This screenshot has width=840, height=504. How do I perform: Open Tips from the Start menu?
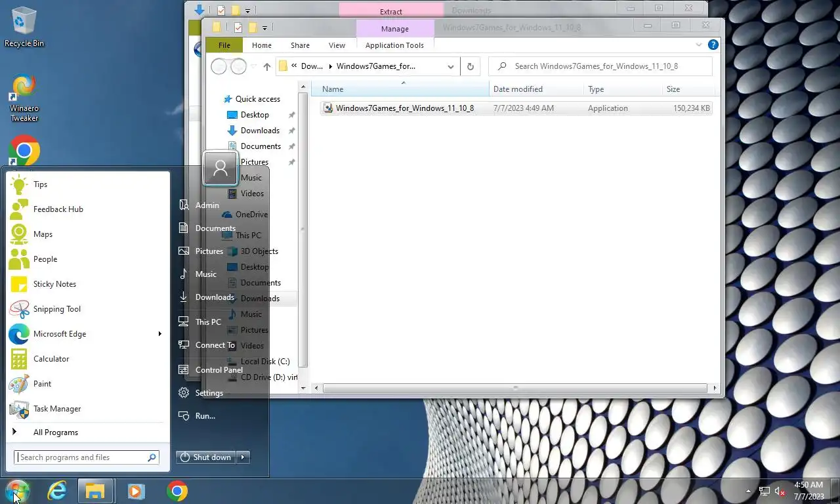coord(87,184)
